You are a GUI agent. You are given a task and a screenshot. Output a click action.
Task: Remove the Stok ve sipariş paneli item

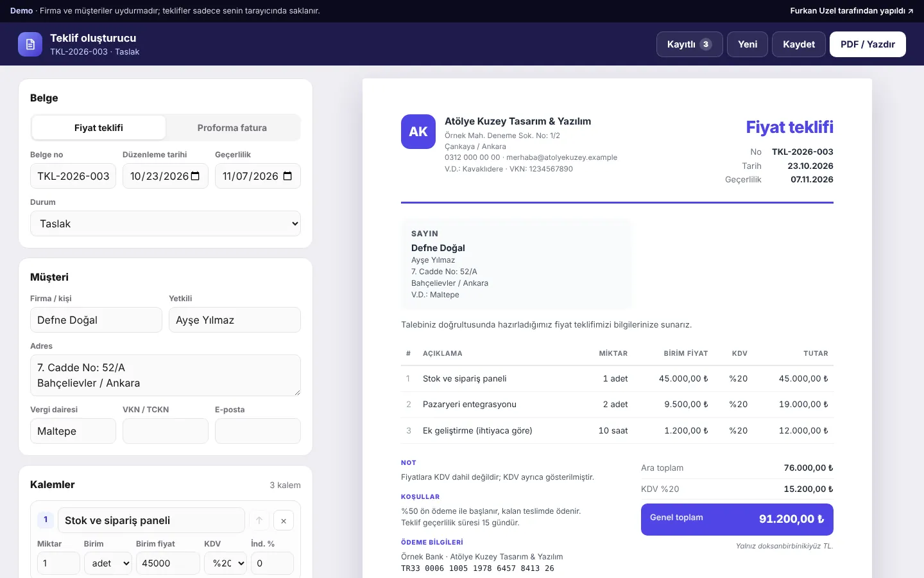[284, 520]
